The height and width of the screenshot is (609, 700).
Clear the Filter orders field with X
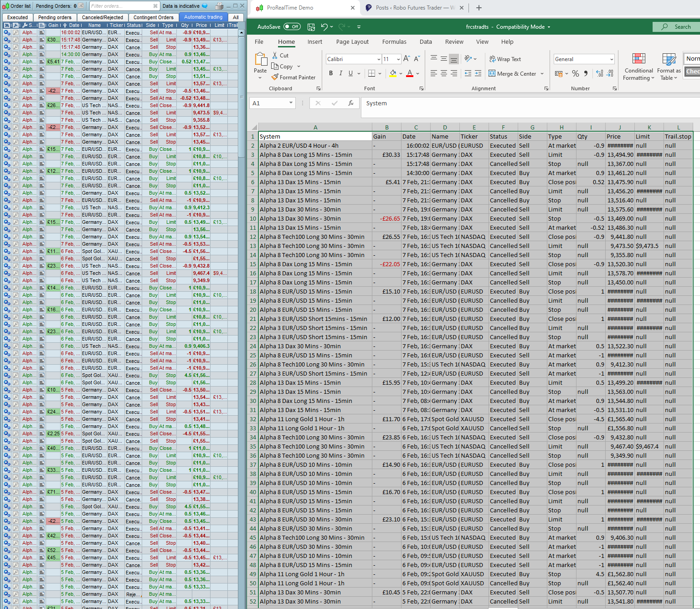[155, 6]
